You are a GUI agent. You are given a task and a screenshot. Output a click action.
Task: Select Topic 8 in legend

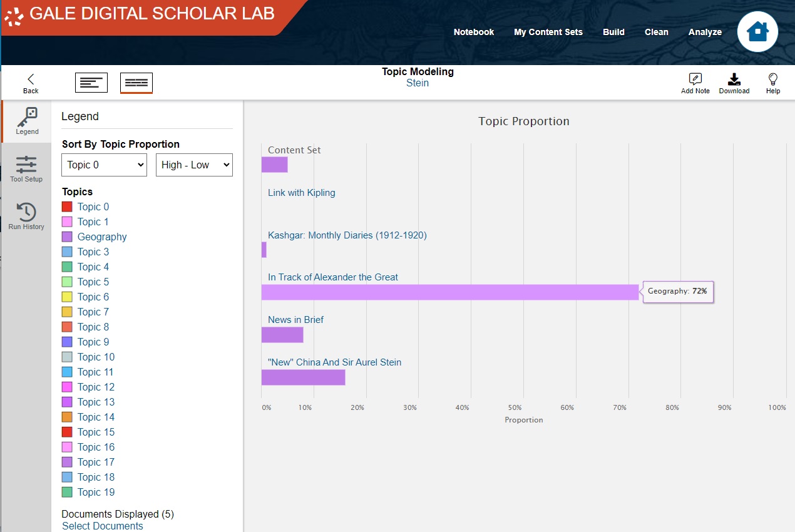[x=93, y=327]
